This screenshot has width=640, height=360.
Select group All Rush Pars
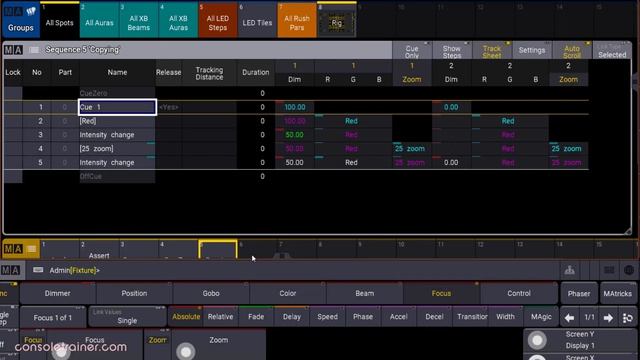pos(297,20)
